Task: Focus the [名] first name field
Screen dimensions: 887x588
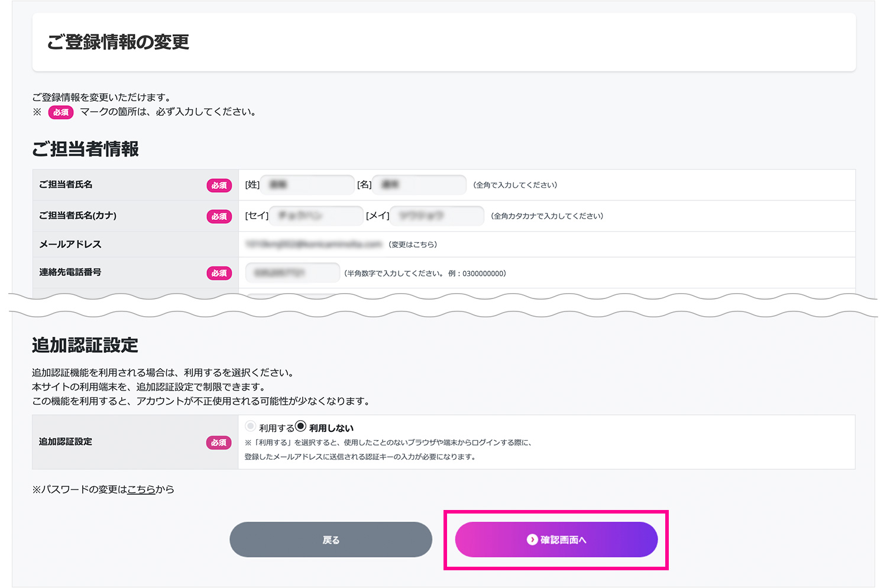Action: [419, 185]
